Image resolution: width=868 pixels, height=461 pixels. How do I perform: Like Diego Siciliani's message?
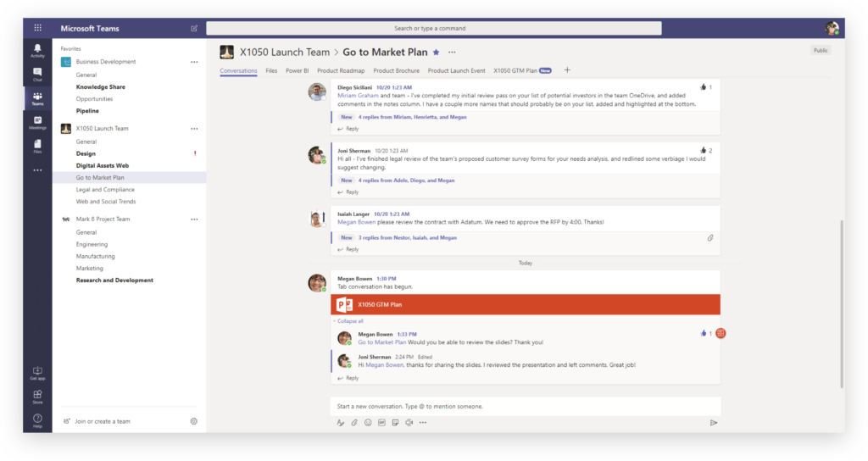point(704,87)
